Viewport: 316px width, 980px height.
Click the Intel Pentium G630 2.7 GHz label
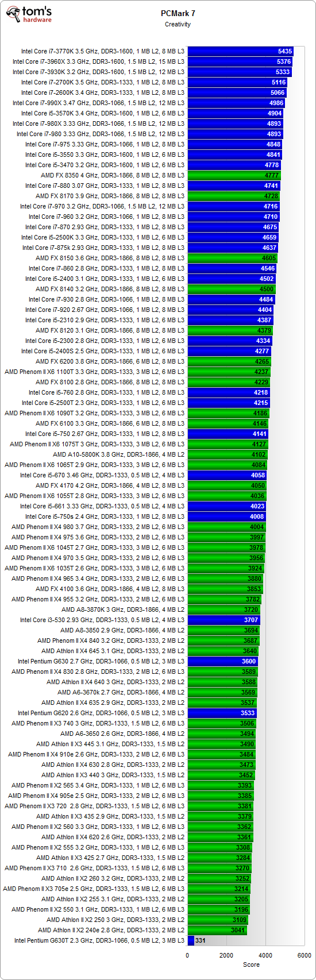tap(101, 661)
